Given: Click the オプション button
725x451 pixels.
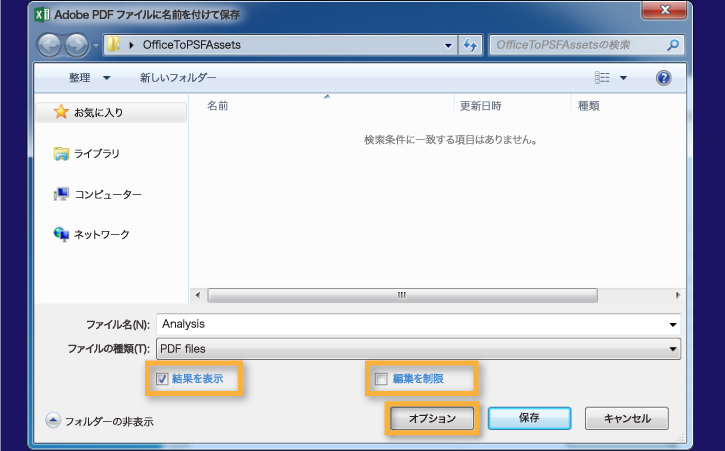Looking at the screenshot, I should (432, 419).
